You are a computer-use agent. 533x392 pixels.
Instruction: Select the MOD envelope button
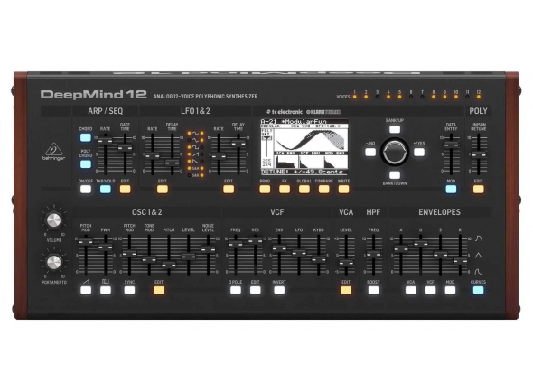[x=450, y=290]
